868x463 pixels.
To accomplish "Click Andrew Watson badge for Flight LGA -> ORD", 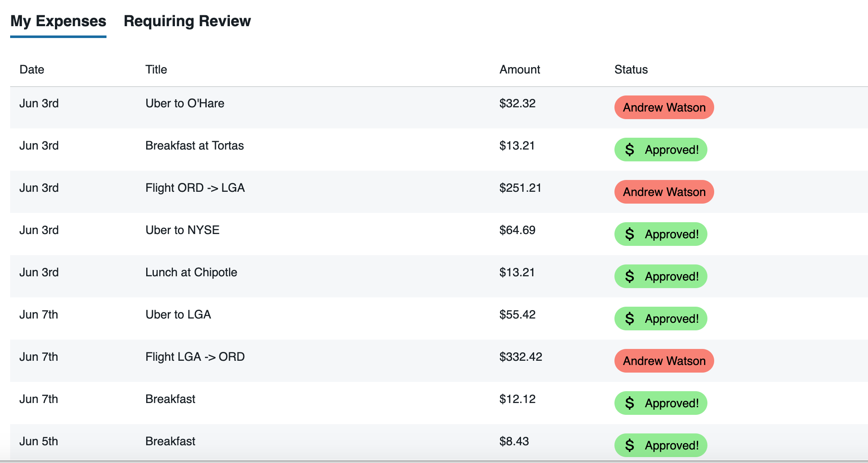I will [x=664, y=361].
